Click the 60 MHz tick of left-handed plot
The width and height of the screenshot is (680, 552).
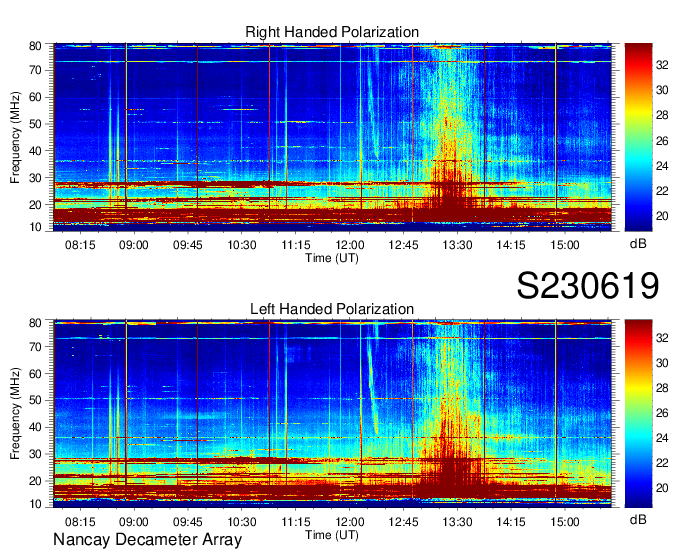tap(35, 373)
